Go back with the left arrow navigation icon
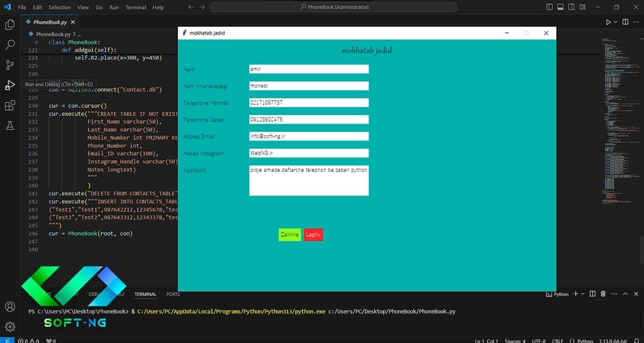 tap(191, 7)
